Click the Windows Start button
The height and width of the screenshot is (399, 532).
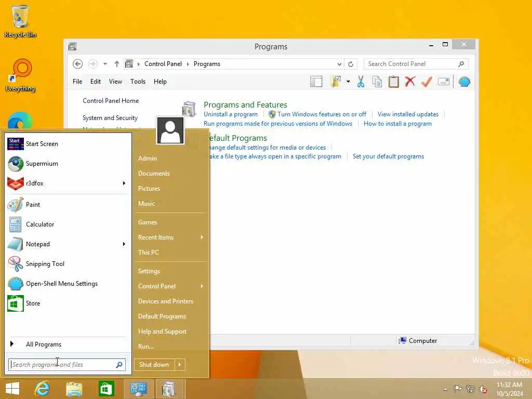coord(12,389)
